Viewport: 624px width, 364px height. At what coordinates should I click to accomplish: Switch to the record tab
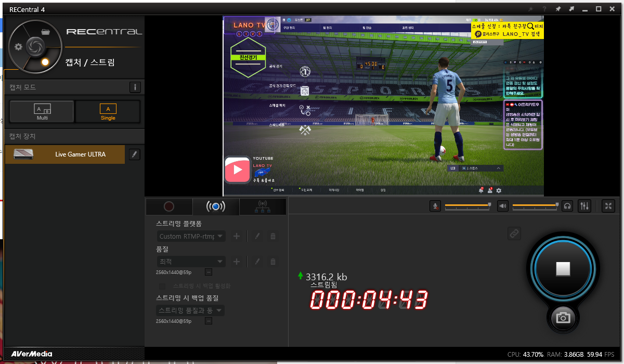[169, 207]
